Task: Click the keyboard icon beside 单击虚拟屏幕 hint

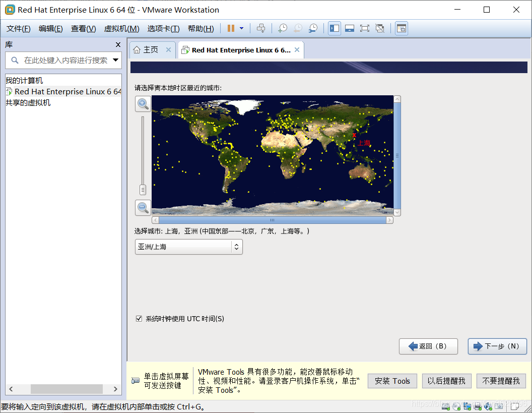Action: (136, 380)
